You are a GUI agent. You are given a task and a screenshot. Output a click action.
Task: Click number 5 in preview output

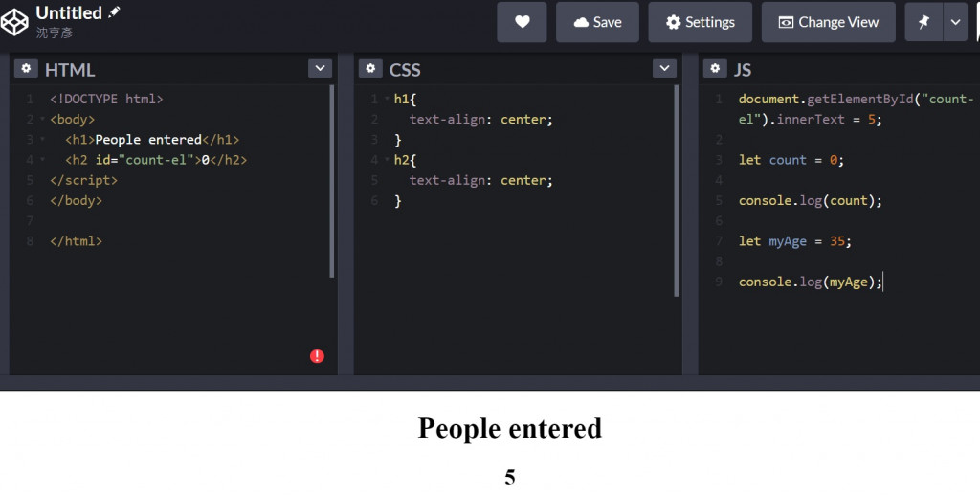[509, 477]
